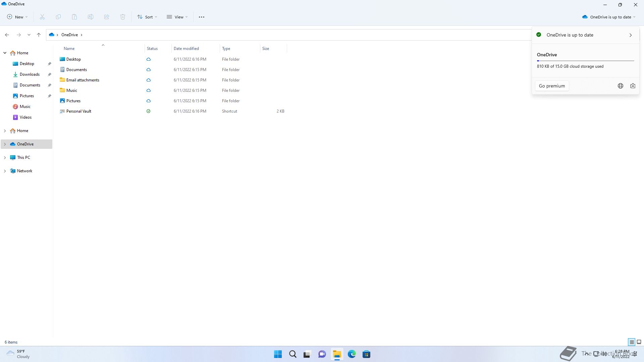Screen dimensions: 644x362
Task: Open the See more ellipsis menu
Action: tap(202, 17)
